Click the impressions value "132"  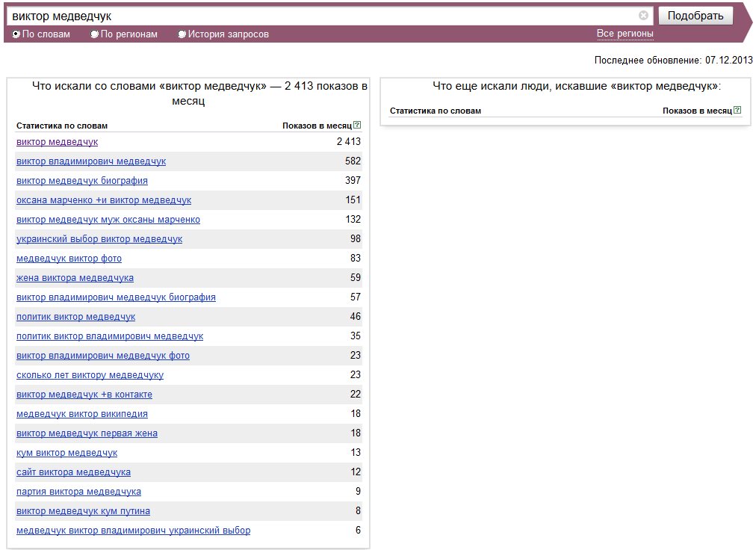pyautogui.click(x=353, y=219)
